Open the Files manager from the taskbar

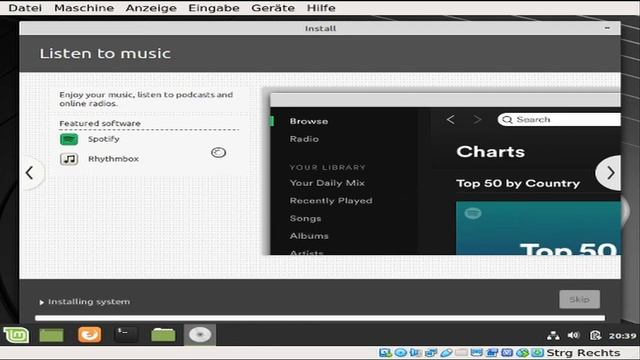[x=163, y=335]
